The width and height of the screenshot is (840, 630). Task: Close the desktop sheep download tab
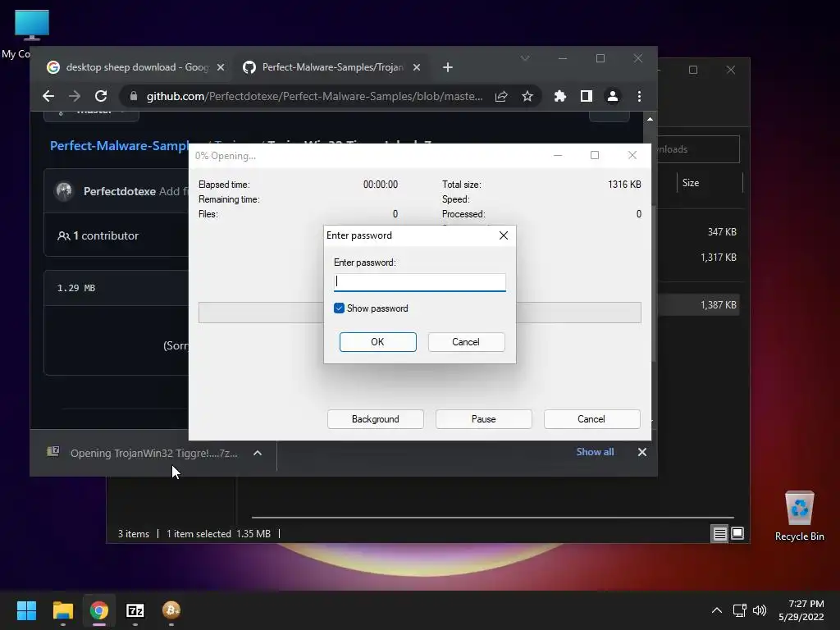pyautogui.click(x=220, y=67)
